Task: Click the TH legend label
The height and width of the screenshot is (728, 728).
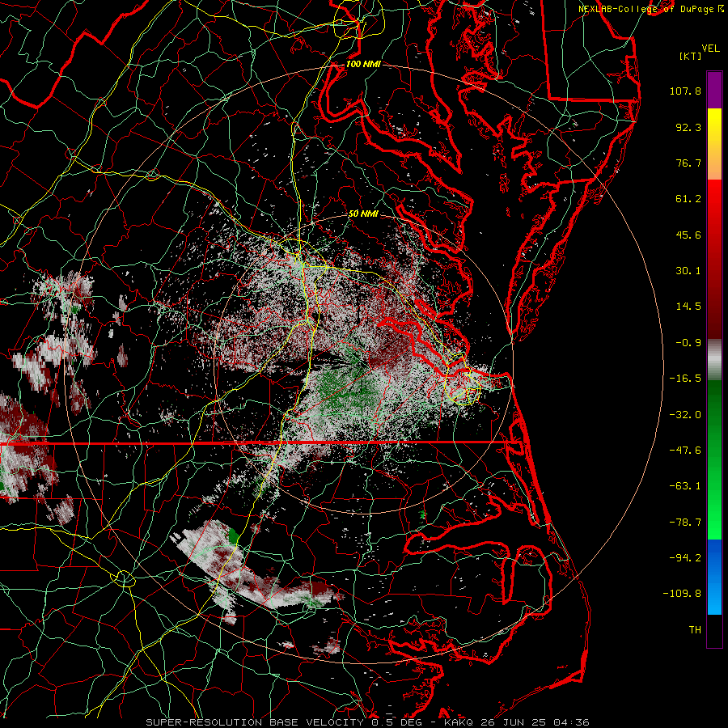Action: coord(695,630)
